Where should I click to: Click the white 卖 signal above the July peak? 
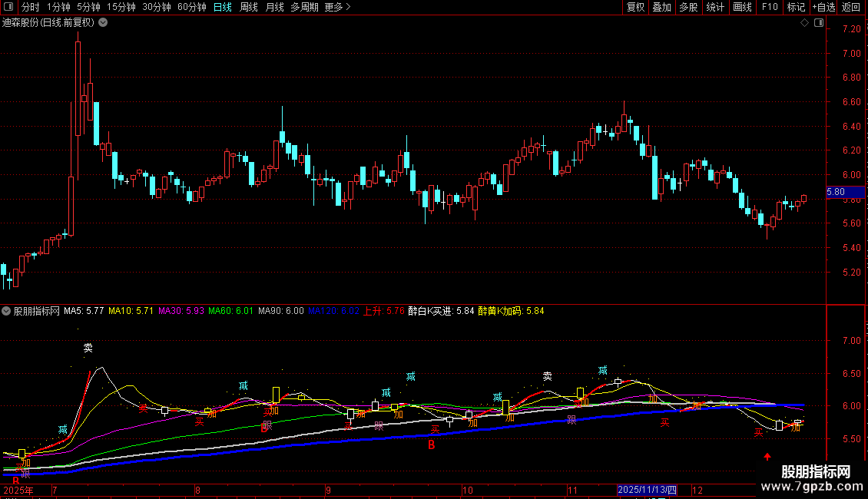(x=88, y=348)
